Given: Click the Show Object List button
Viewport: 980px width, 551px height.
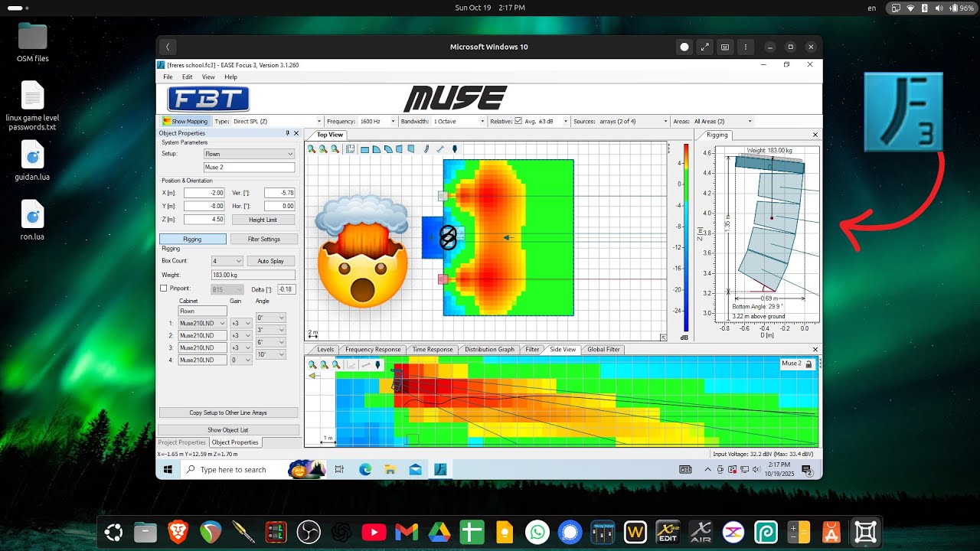Looking at the screenshot, I should click(228, 430).
